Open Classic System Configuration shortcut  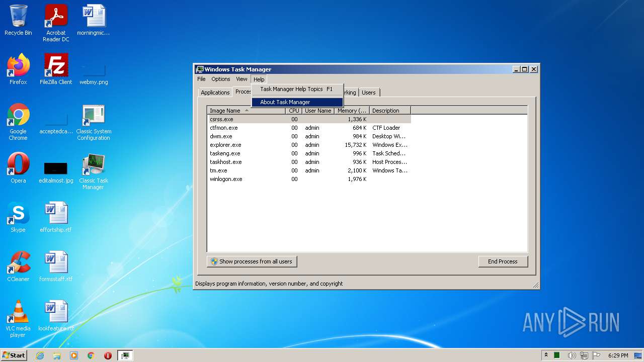(x=94, y=122)
